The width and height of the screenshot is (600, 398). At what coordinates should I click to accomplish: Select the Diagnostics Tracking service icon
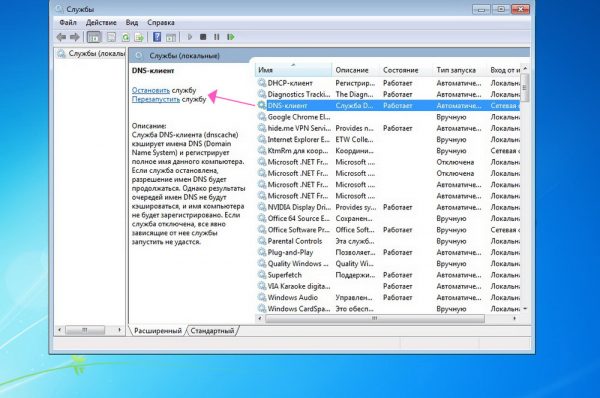(x=262, y=94)
